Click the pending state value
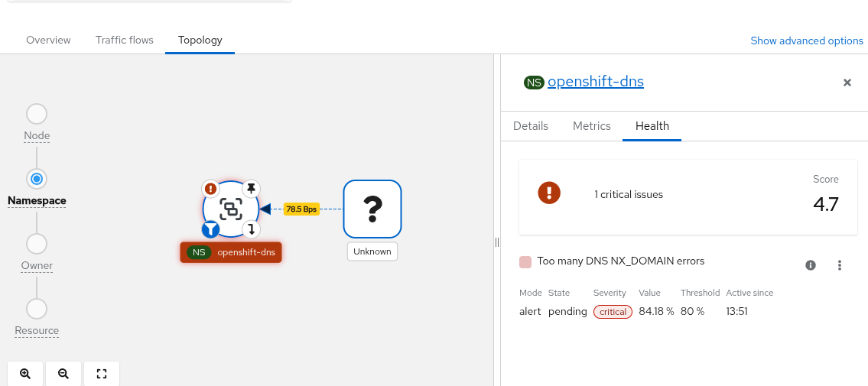Image resolution: width=868 pixels, height=386 pixels. 567,311
